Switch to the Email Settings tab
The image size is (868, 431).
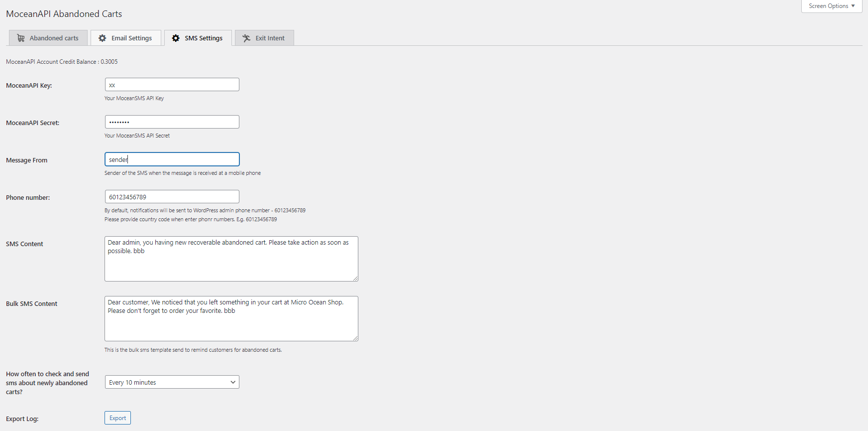pos(126,38)
